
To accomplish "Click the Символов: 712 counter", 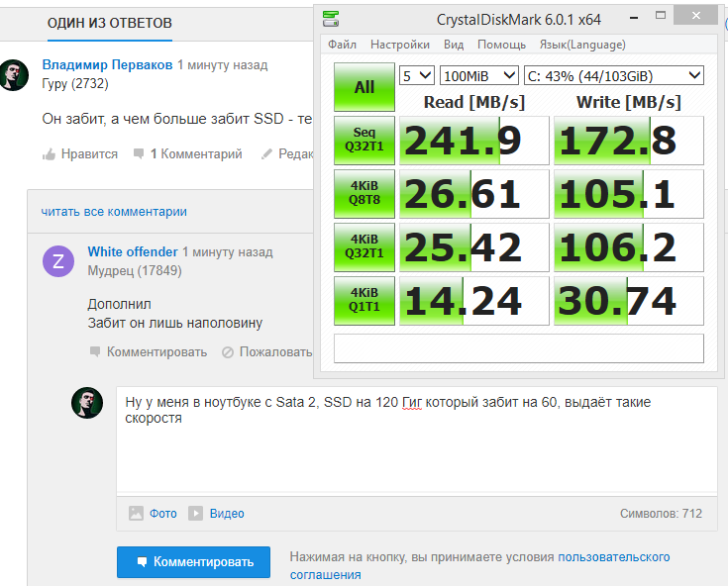I will 661,514.
